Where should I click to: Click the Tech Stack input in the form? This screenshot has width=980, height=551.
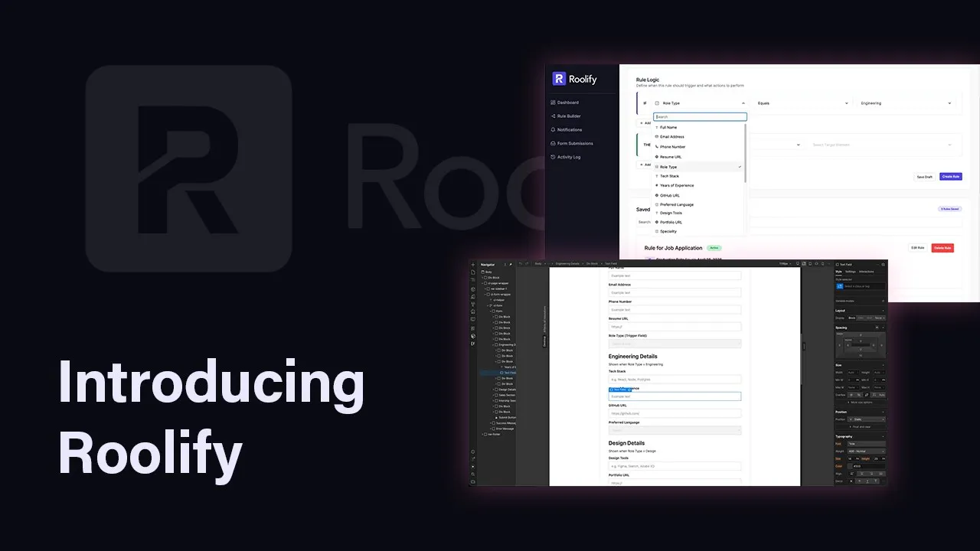click(675, 380)
